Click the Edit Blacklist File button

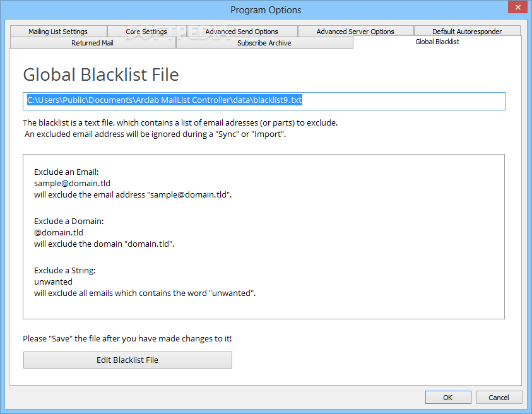(127, 360)
